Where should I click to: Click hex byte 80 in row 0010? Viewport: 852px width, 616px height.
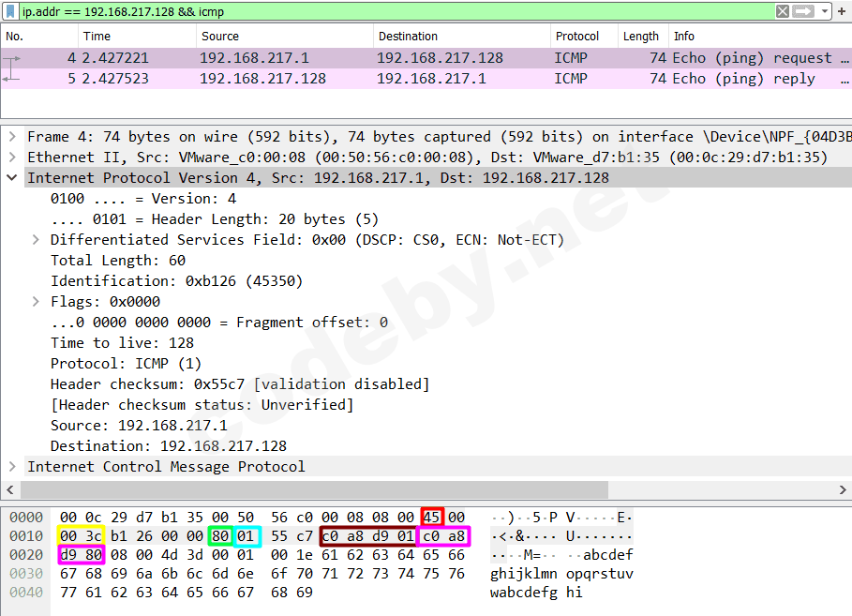click(x=220, y=536)
